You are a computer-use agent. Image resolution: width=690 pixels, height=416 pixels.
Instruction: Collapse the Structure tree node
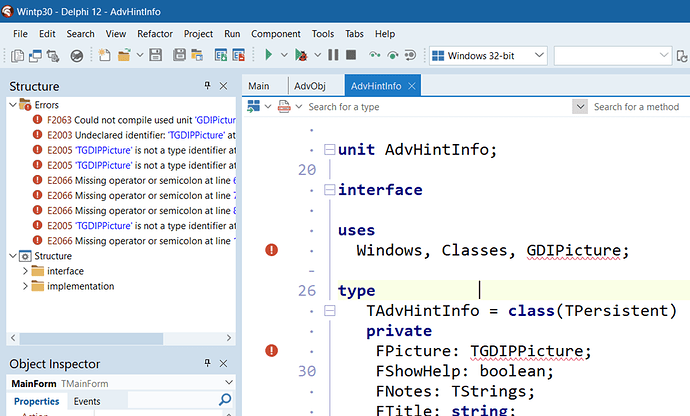13,256
